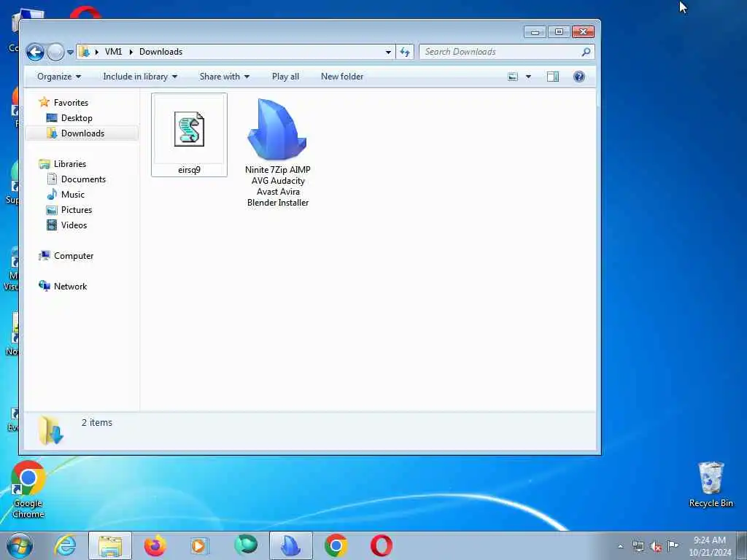Click Play all in toolbar
This screenshot has width=747, height=560.
[285, 77]
